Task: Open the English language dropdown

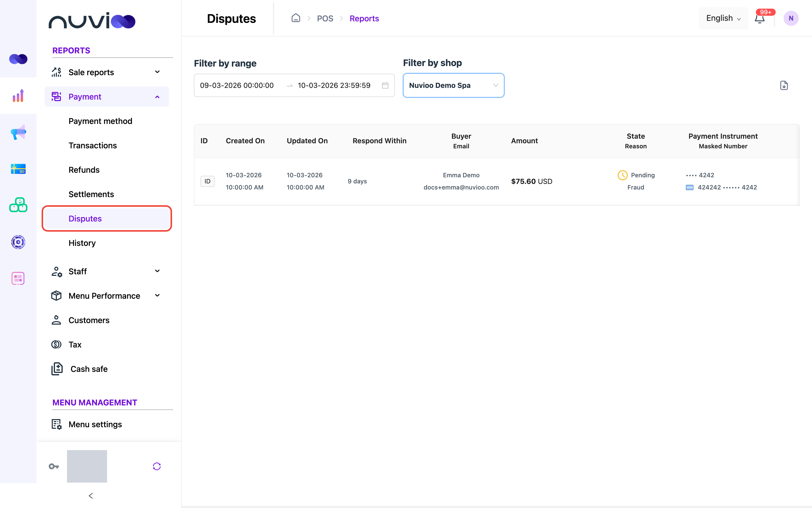Action: coord(723,18)
